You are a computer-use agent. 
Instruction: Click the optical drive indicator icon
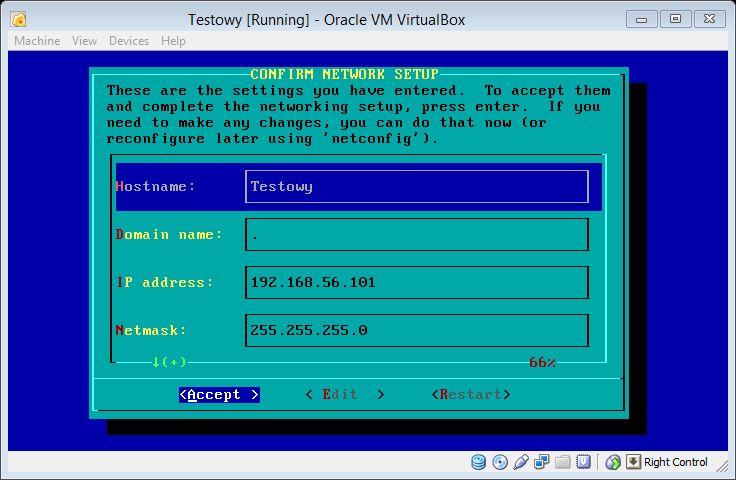[x=500, y=462]
